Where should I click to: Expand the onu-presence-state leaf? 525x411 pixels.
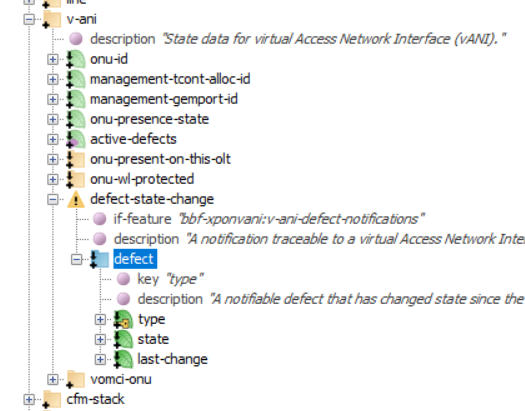point(53,119)
